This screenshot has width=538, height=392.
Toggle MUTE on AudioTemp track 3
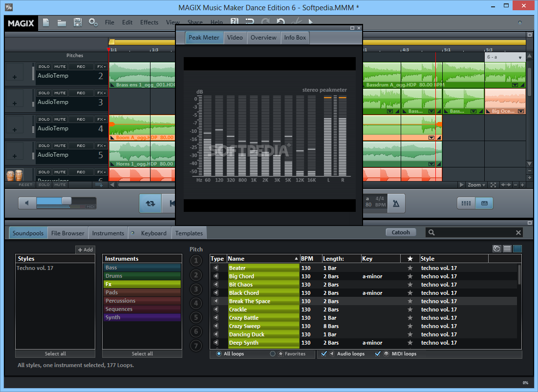pyautogui.click(x=60, y=93)
